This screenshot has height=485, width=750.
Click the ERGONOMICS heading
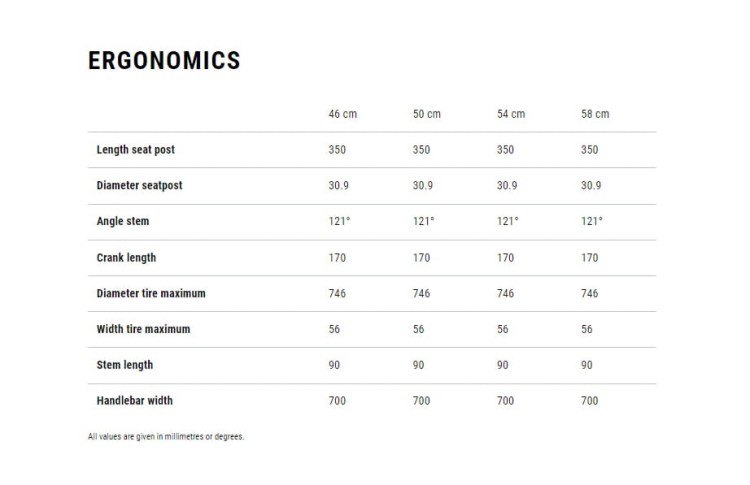[164, 61]
